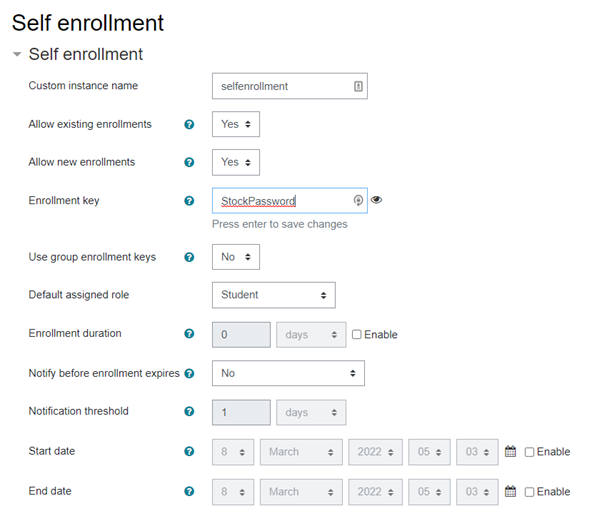Image resolution: width=602 pixels, height=516 pixels.
Task: Click the Custom instance name field
Action: point(283,86)
